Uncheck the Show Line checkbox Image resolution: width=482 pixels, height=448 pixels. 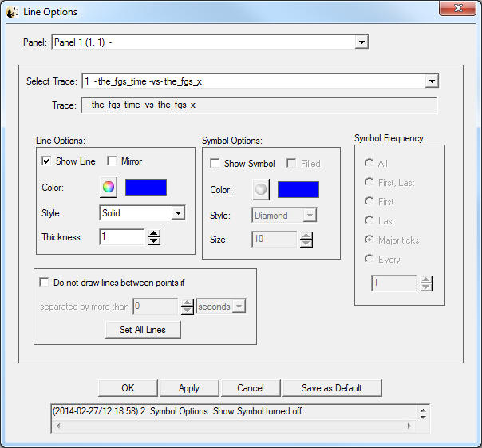click(47, 161)
